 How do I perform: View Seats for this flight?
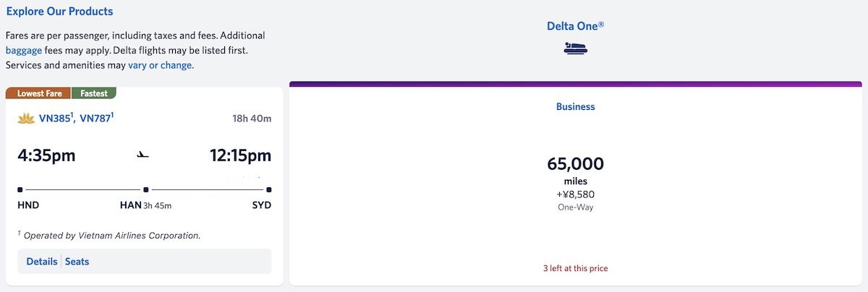coord(77,262)
